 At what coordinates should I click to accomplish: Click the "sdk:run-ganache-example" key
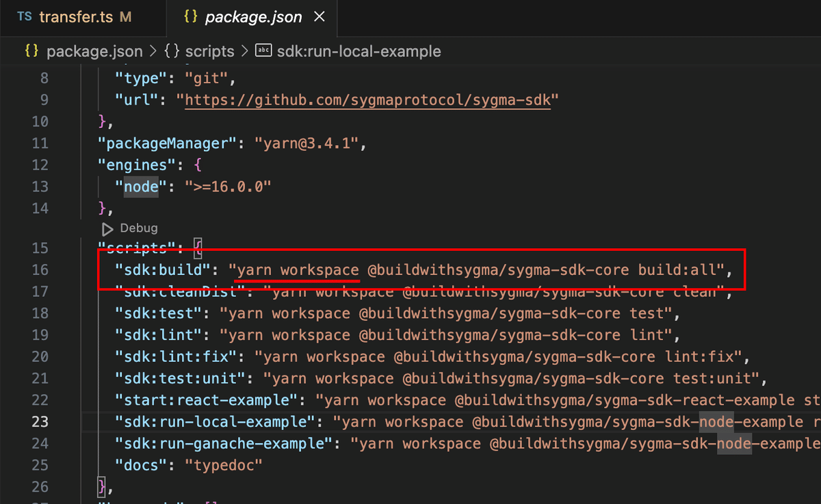(223, 444)
